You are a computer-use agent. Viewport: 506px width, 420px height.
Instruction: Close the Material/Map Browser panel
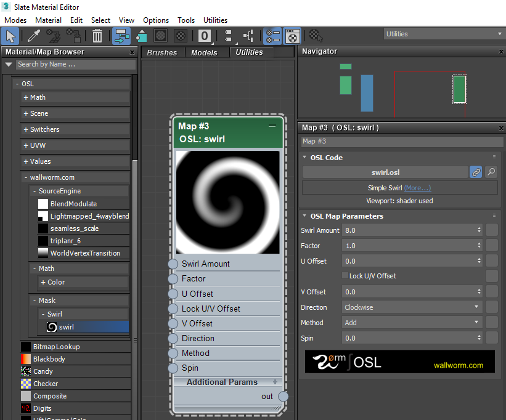(x=132, y=52)
